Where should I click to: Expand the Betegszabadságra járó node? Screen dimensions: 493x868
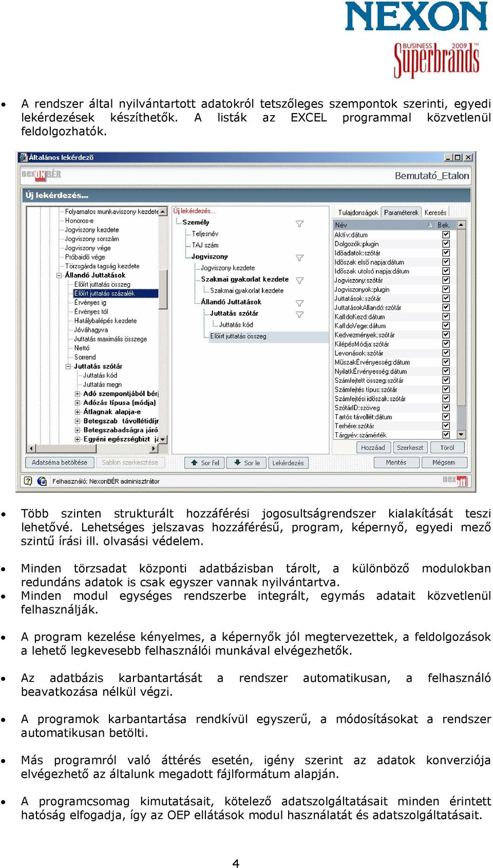tap(78, 430)
